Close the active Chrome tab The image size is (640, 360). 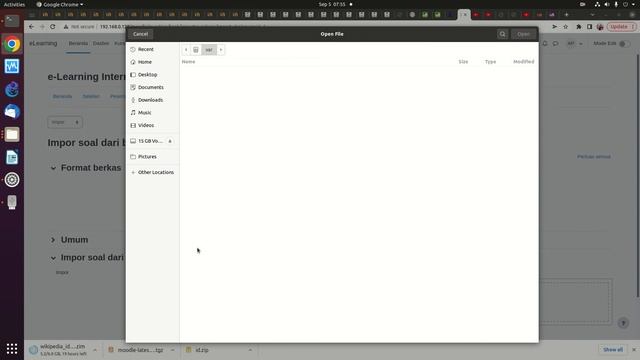465,15
